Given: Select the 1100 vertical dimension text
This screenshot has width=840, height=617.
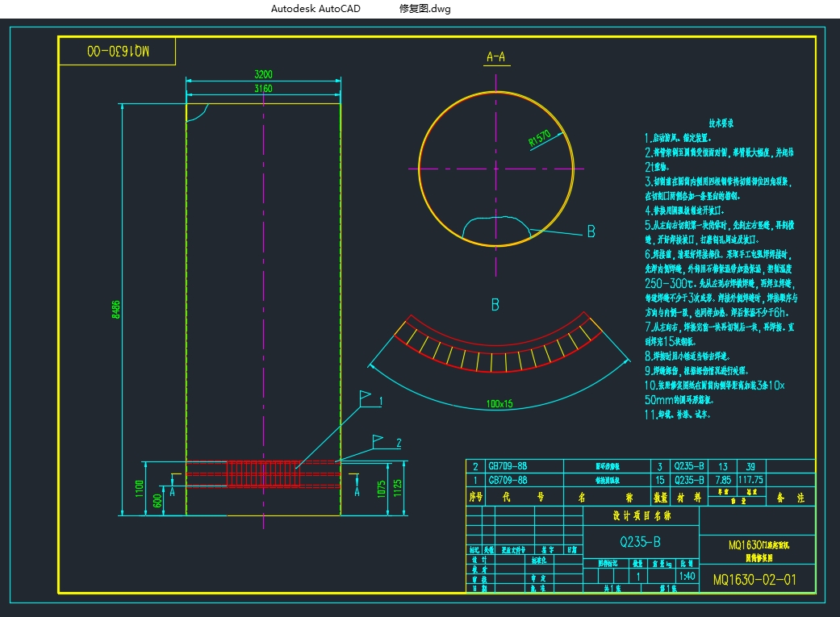Looking at the screenshot, I should [140, 488].
